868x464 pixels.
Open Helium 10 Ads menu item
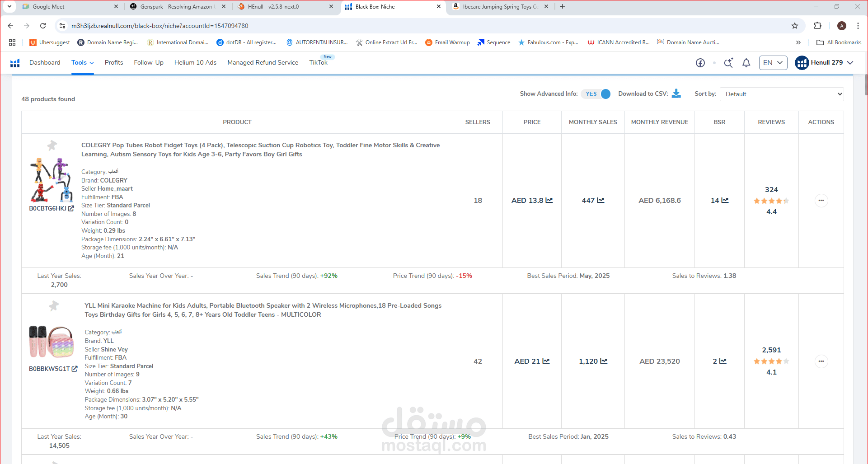pos(195,63)
